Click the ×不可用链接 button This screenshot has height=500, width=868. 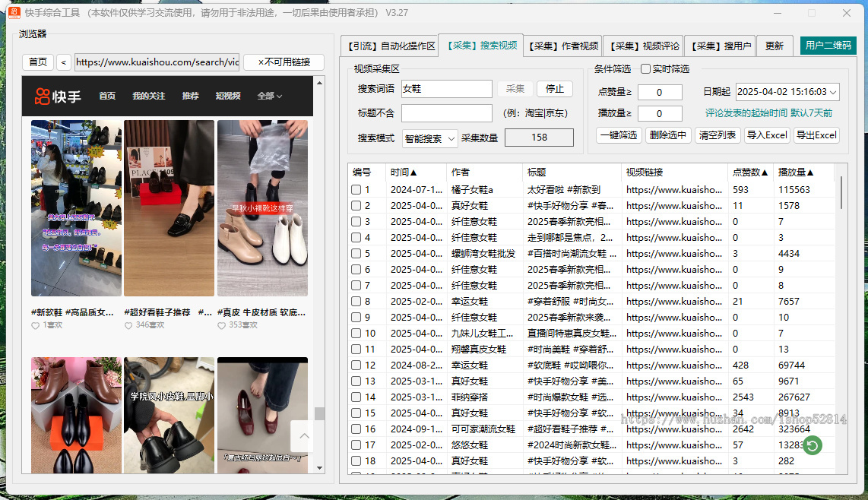tap(284, 62)
